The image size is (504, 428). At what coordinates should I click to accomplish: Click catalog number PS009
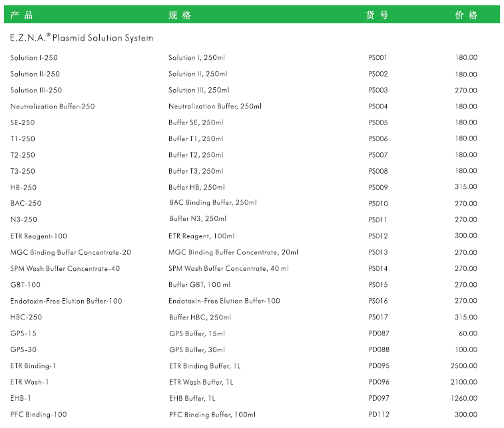point(378,187)
